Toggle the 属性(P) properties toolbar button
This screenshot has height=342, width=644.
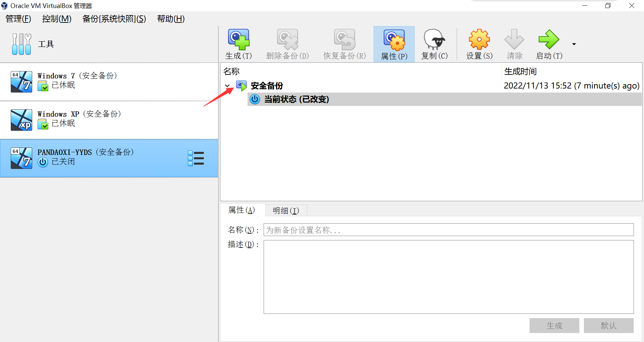394,44
